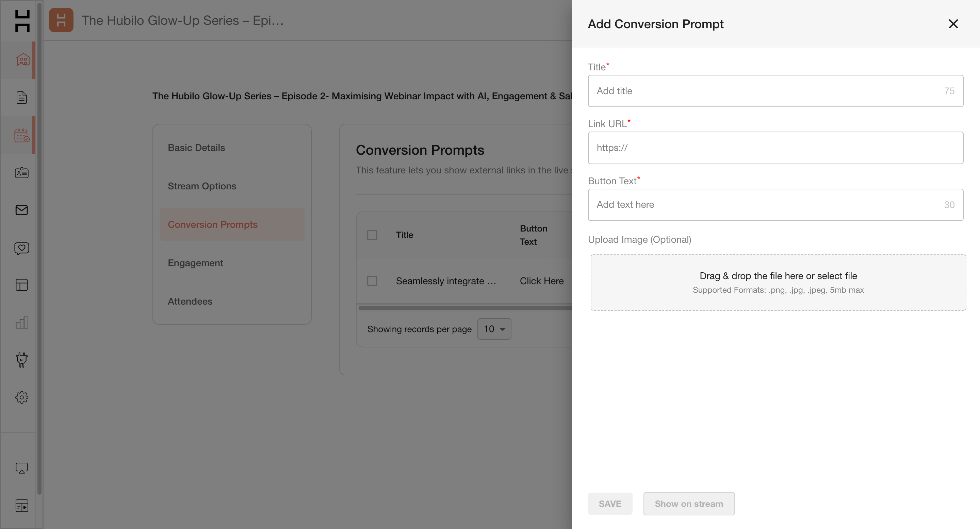Click the Link URL https:// field
980x529 pixels.
(775, 148)
